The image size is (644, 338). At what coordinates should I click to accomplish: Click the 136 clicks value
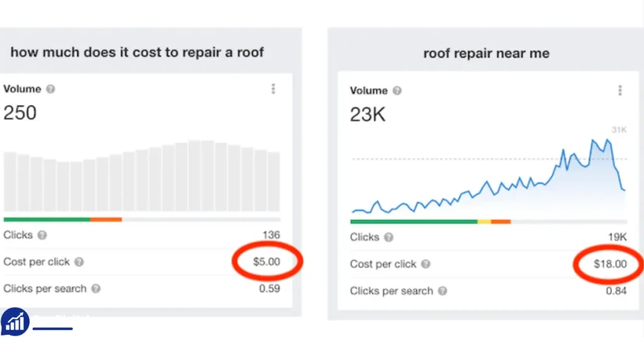tap(271, 235)
